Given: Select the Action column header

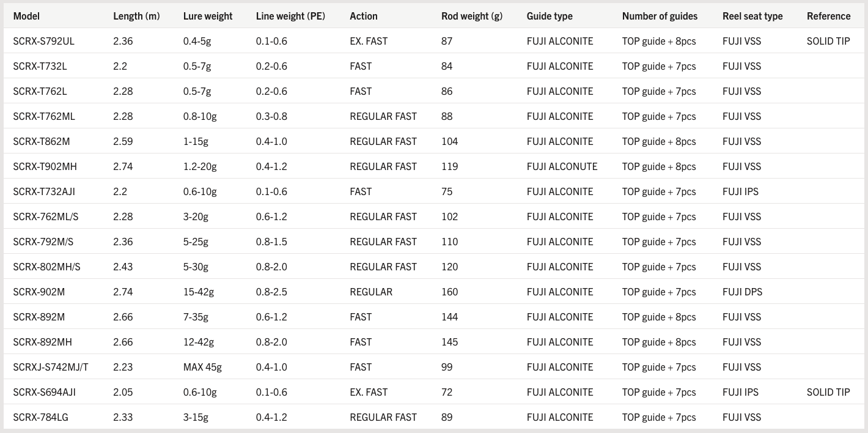Looking at the screenshot, I should 364,16.
